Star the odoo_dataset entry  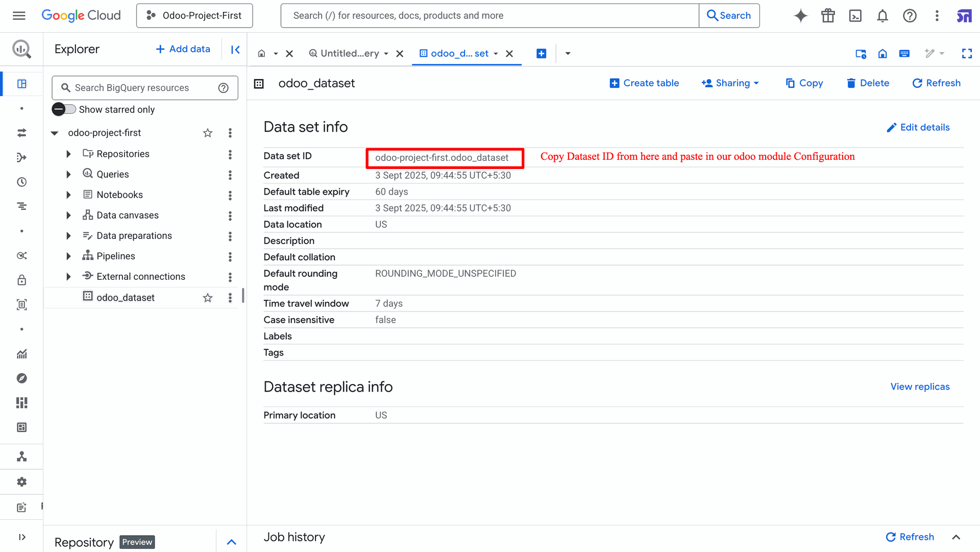[x=207, y=298]
